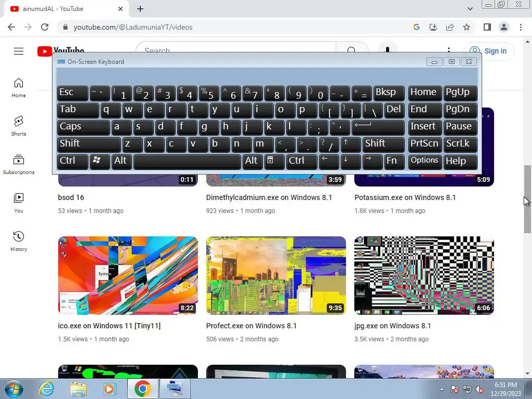Bookmark this page with the star icon

click(467, 27)
